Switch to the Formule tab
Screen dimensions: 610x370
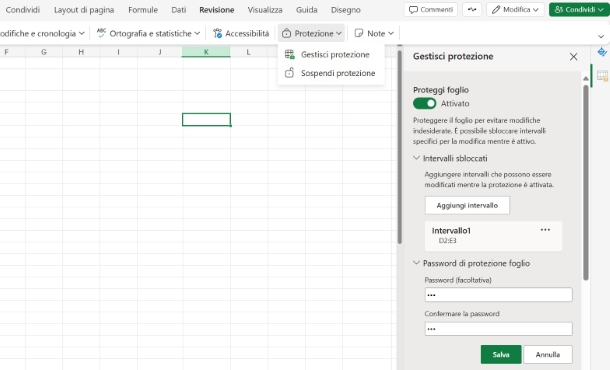coord(143,10)
